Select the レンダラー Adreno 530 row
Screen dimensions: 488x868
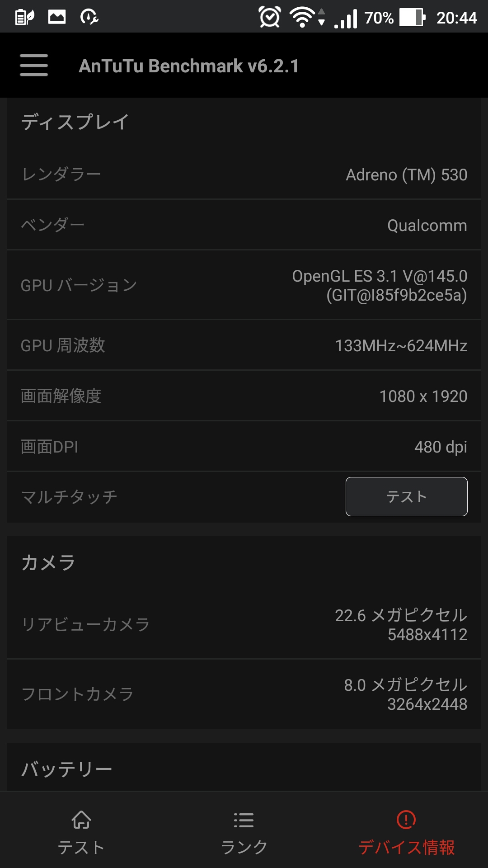(x=244, y=174)
